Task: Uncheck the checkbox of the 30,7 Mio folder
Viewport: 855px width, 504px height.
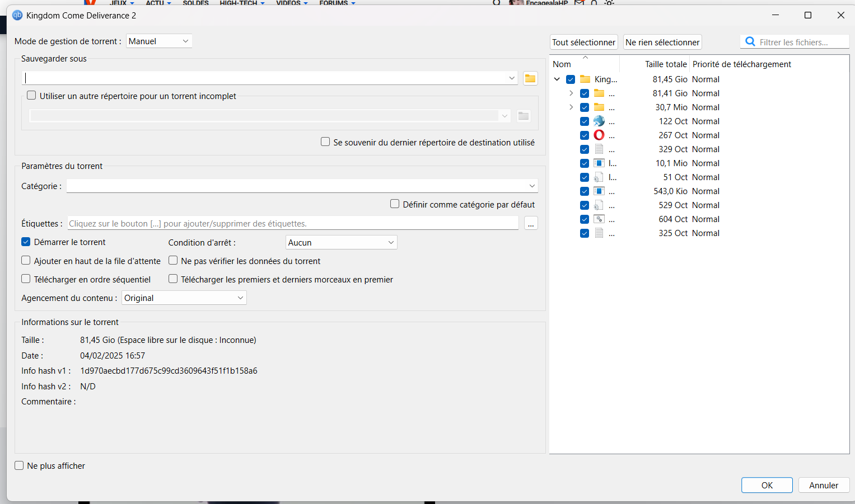Action: click(x=585, y=107)
